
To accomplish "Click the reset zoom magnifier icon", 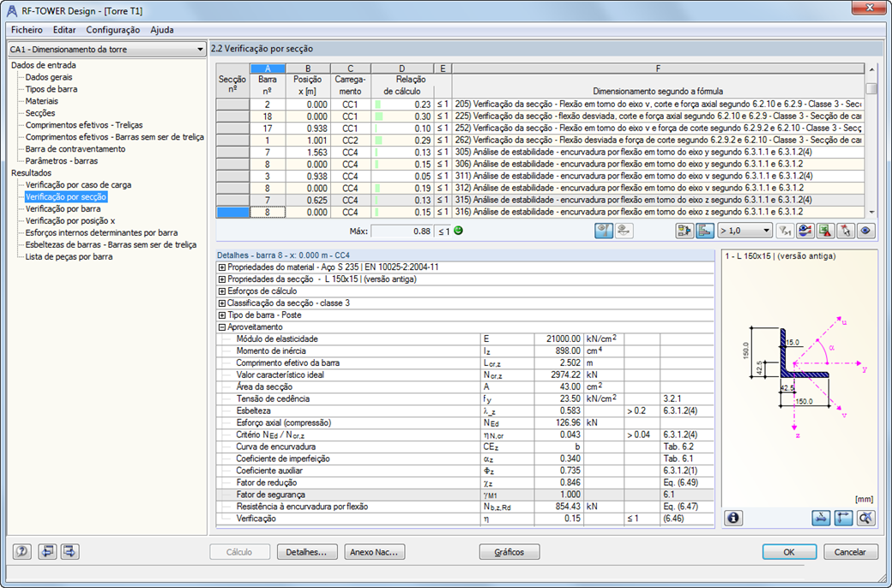I will (865, 518).
